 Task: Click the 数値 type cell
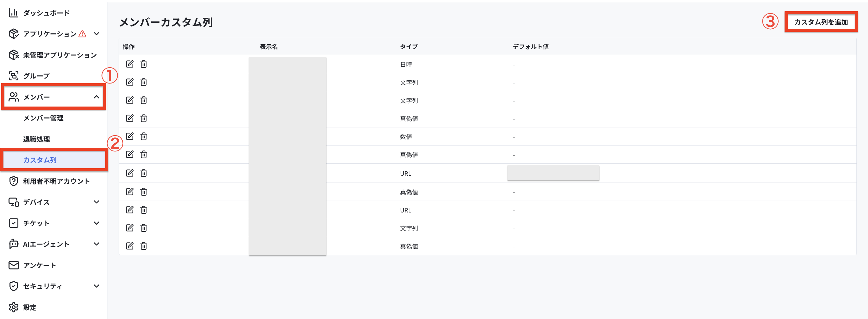tap(406, 136)
